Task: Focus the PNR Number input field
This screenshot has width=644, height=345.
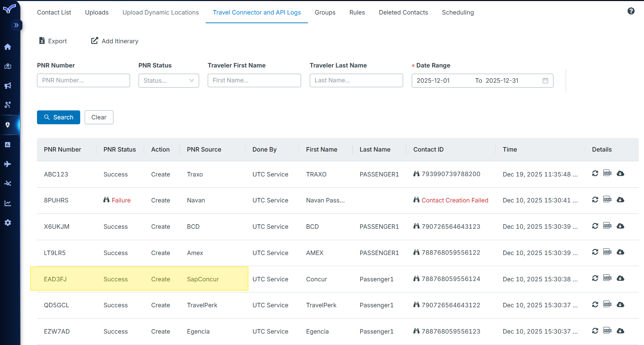Action: (x=83, y=81)
